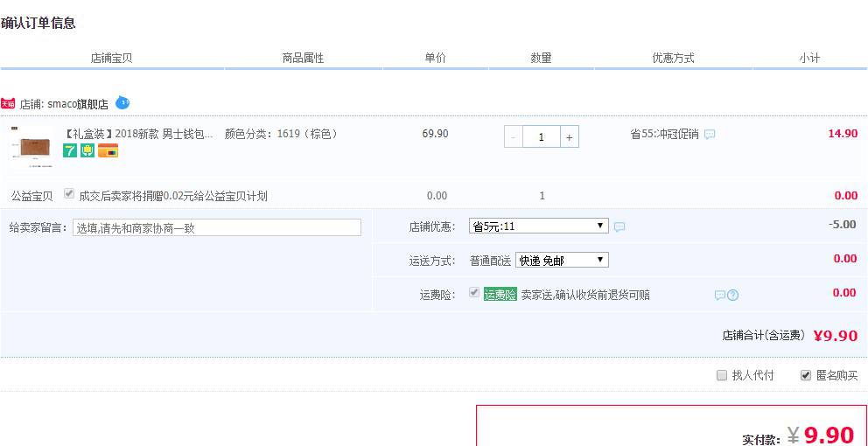Click the 小计 column header
Image resolution: width=868 pixels, height=446 pixels.
click(x=808, y=58)
